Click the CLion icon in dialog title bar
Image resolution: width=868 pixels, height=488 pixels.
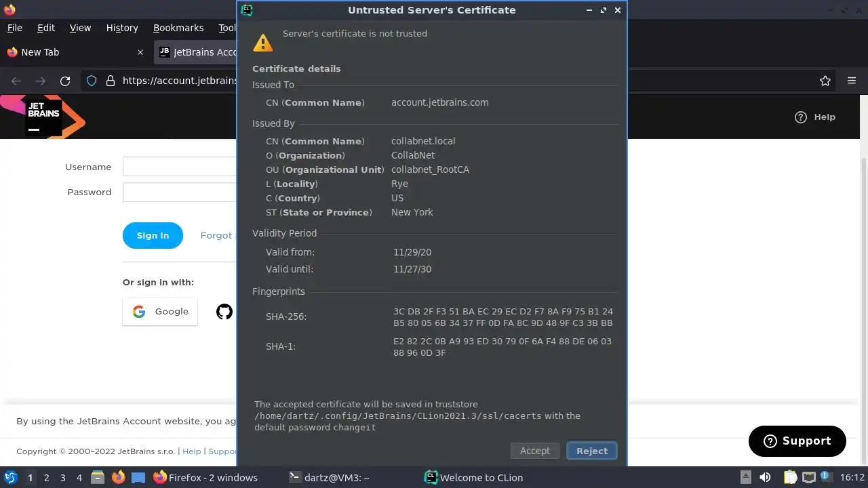(248, 9)
